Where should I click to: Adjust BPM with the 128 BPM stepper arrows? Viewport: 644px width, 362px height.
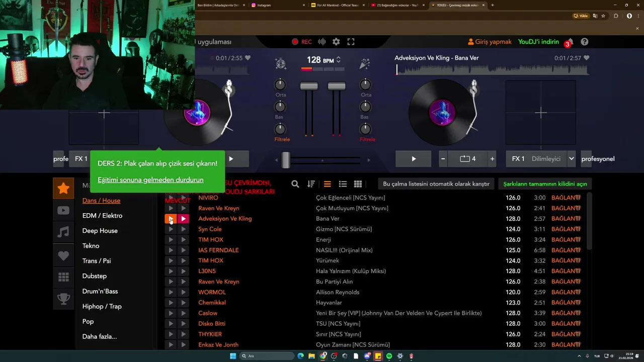click(338, 60)
